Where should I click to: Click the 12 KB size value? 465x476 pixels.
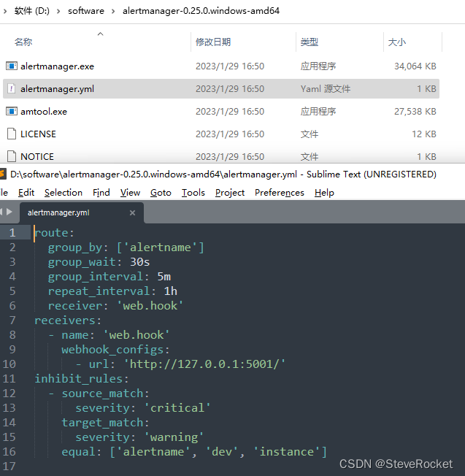pyautogui.click(x=423, y=134)
